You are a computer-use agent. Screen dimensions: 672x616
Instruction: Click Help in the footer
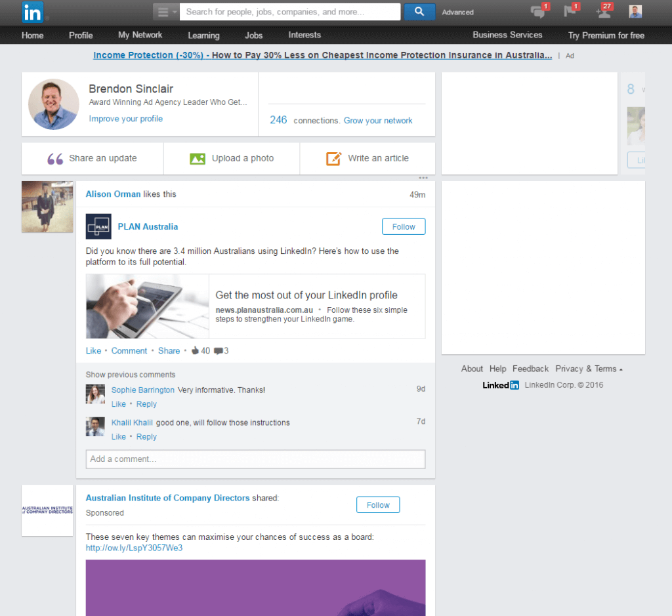(x=497, y=369)
